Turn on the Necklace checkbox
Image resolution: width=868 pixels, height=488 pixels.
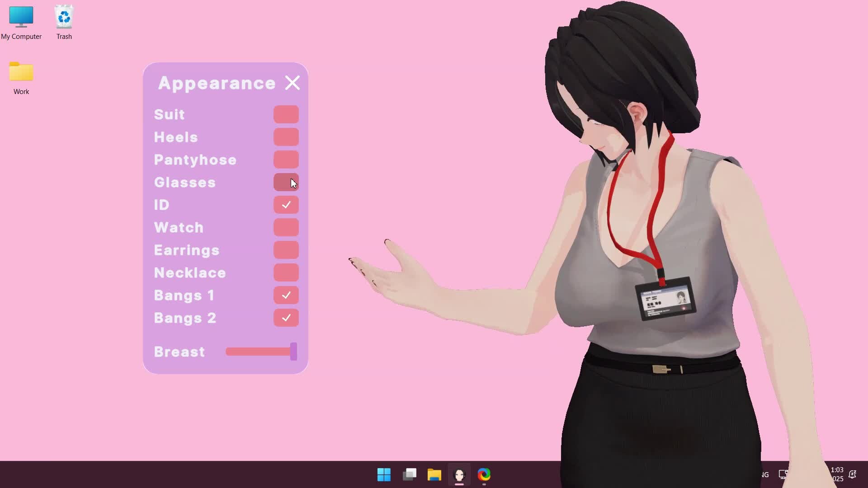pyautogui.click(x=286, y=272)
